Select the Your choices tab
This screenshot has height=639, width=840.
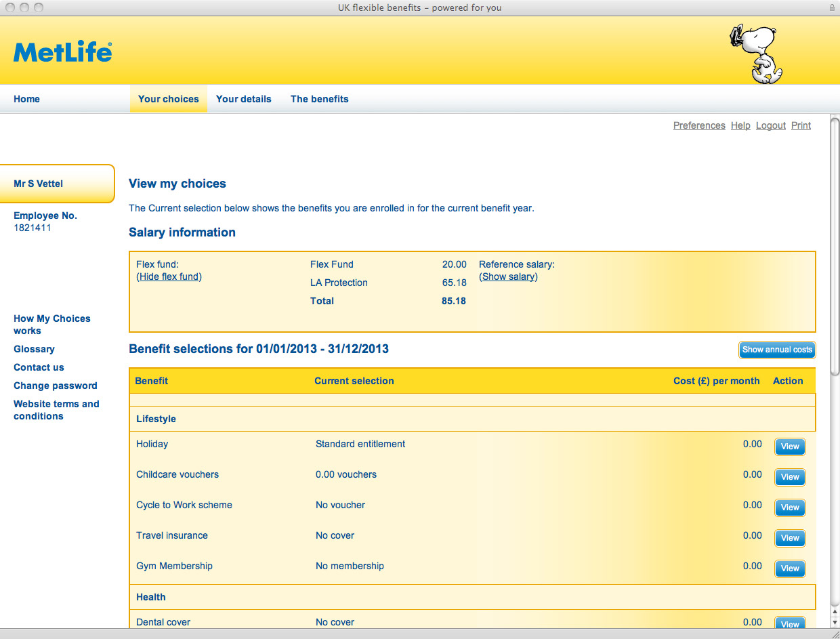(169, 99)
